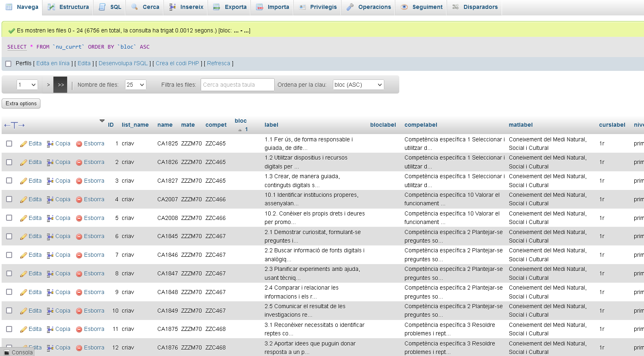The height and width of the screenshot is (356, 644).
Task: Click the Consola icon at bottom left
Action: [6, 352]
